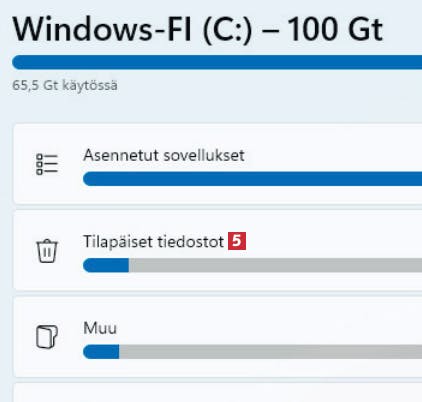Click the red number 5 badge
The image size is (422, 402).
237,241
